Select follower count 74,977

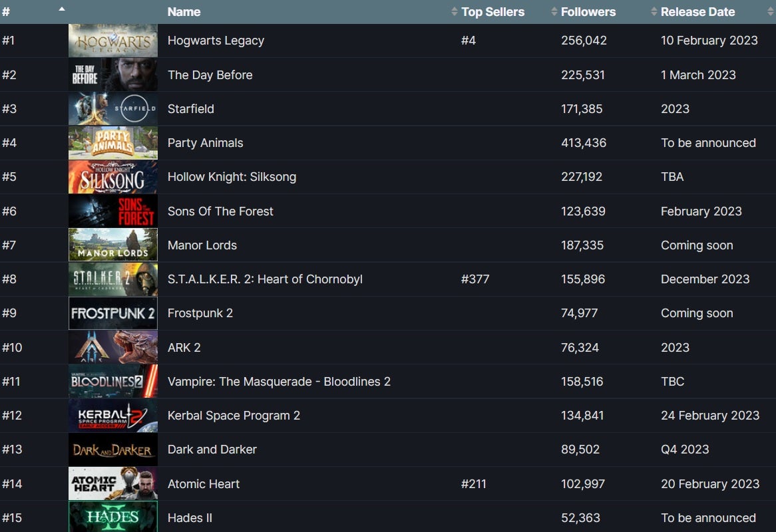[x=579, y=313]
